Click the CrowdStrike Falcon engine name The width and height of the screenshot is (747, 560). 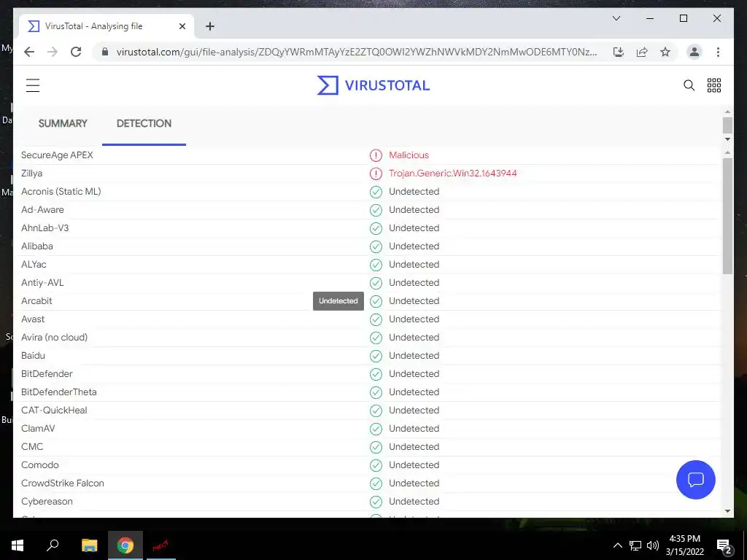(63, 483)
